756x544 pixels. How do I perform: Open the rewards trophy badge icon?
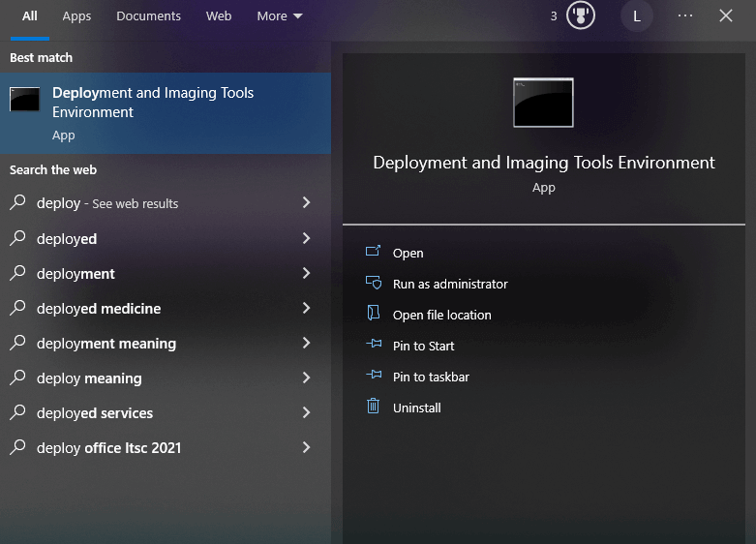click(581, 15)
